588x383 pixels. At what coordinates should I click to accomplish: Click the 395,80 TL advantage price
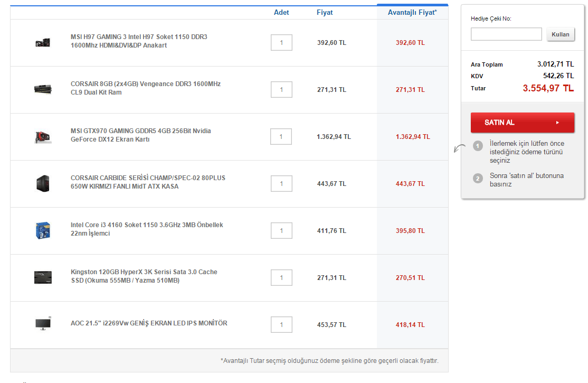click(410, 230)
